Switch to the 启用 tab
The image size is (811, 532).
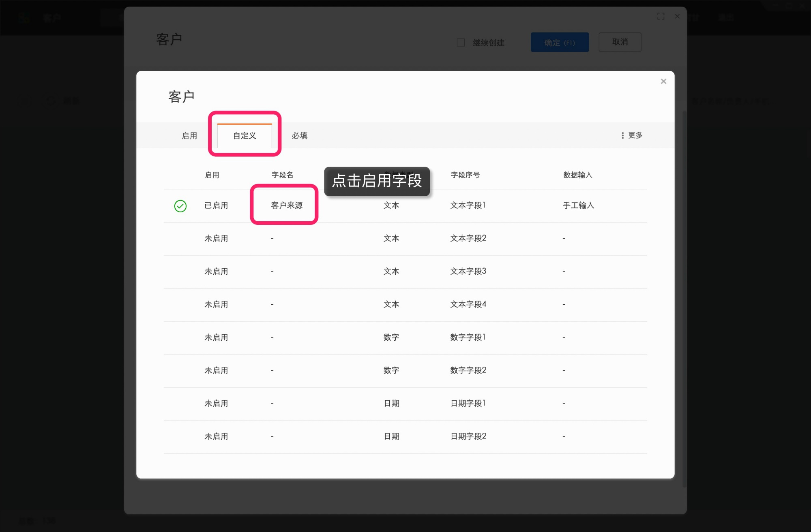189,136
